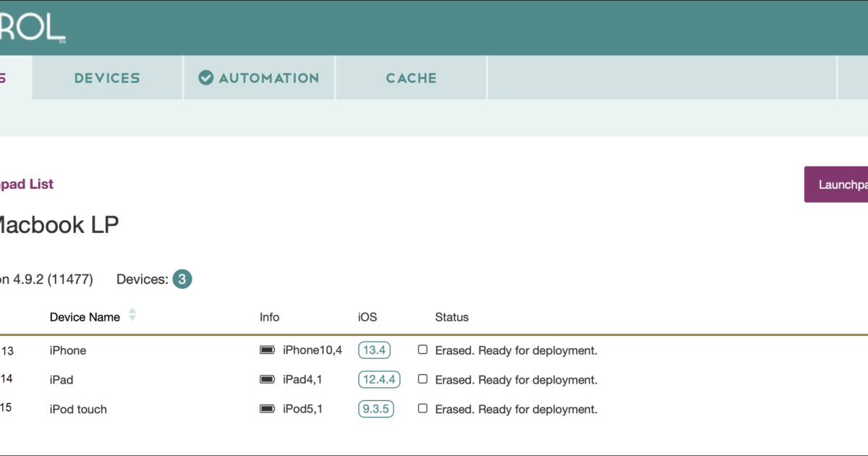The image size is (868, 456).
Task: Switch to the DEVICES tab
Action: [106, 77]
